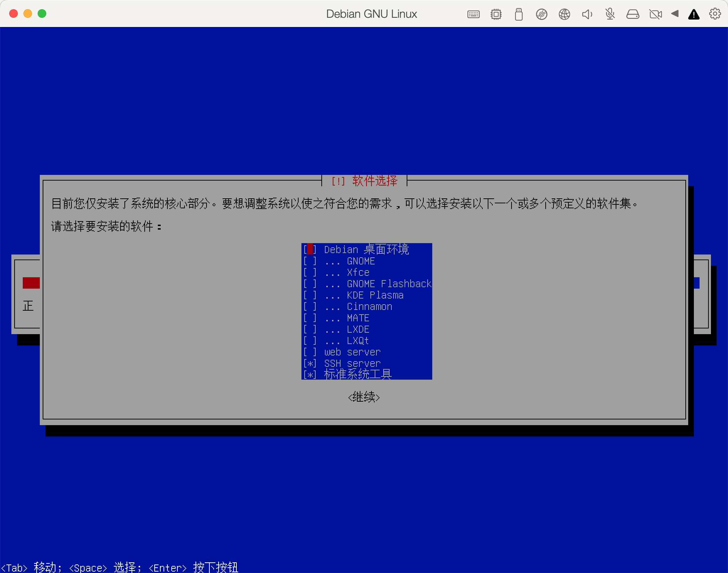The width and height of the screenshot is (728, 573).
Task: Check the LXDE checkbox
Action: (310, 329)
